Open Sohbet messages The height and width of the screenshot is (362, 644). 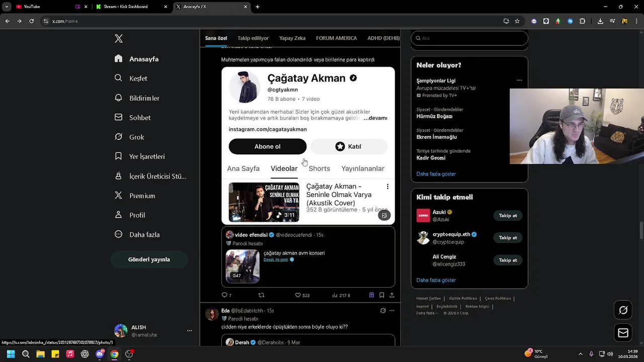point(132,118)
